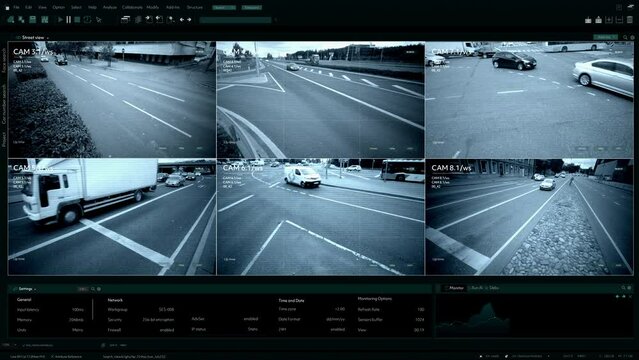Click the upload-from-tray icon at top right

click(x=598, y=20)
